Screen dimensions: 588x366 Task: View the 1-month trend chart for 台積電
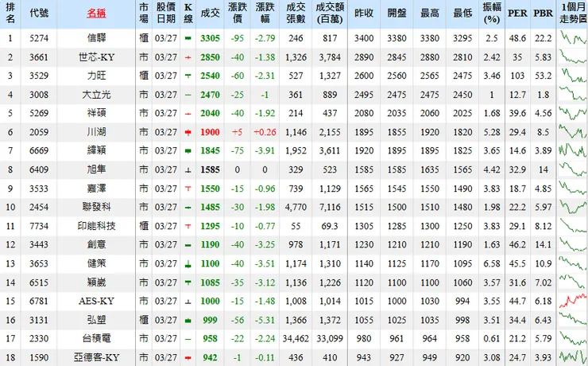(x=573, y=338)
